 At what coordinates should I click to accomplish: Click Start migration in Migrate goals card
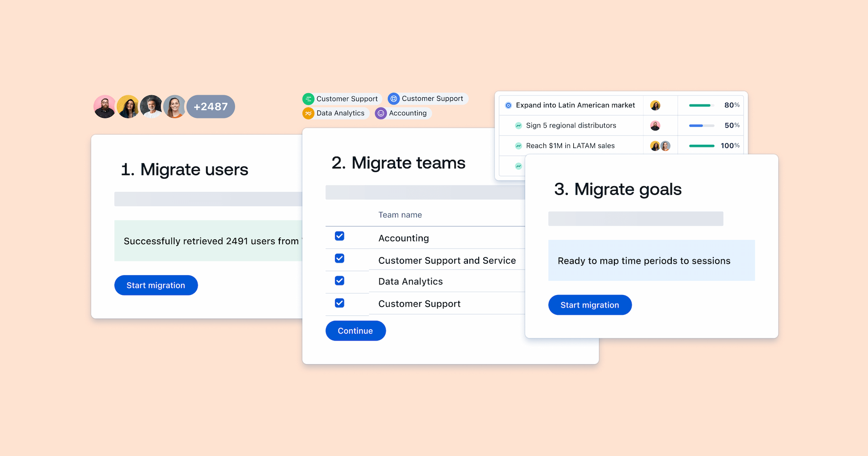point(590,305)
